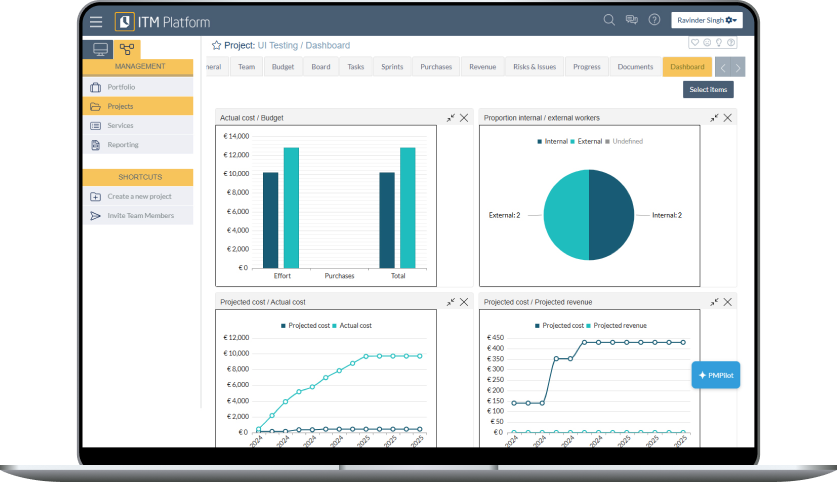Select the hierarchy diagram sidebar icon
This screenshot has width=837, height=482.
126,48
